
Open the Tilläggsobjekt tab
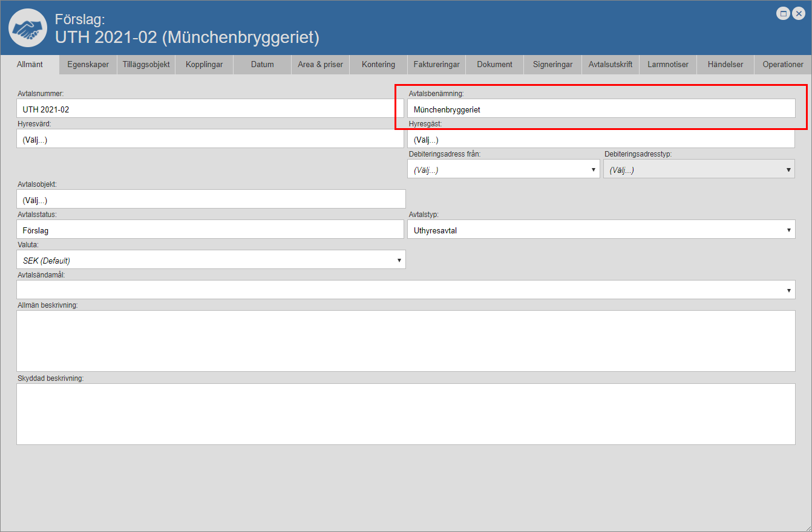pyautogui.click(x=146, y=65)
